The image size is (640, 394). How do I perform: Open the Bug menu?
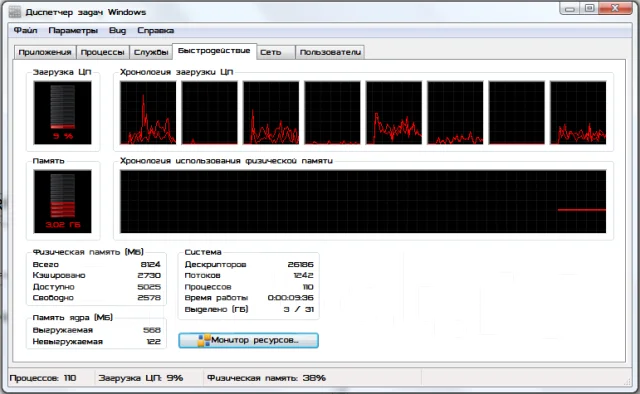point(118,31)
